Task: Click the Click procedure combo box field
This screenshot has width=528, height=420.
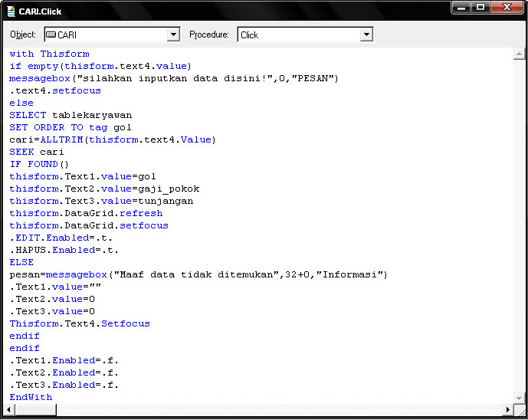Action: 305,34
